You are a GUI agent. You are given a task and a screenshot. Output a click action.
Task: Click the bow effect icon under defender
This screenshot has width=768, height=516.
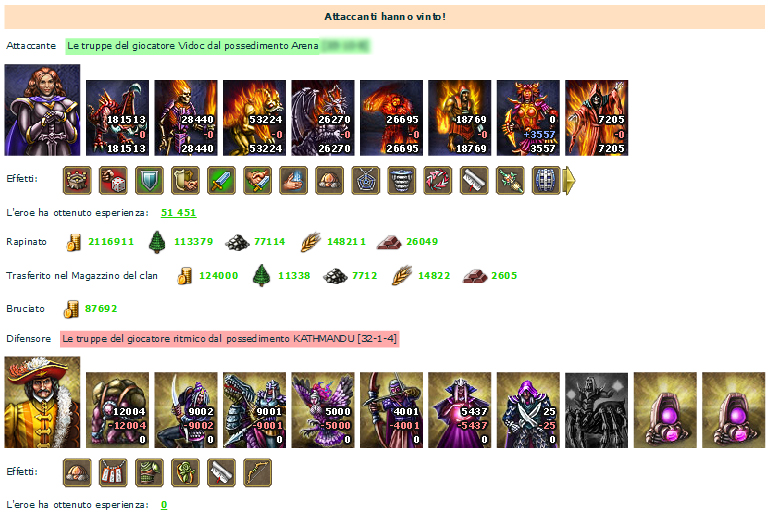click(257, 472)
